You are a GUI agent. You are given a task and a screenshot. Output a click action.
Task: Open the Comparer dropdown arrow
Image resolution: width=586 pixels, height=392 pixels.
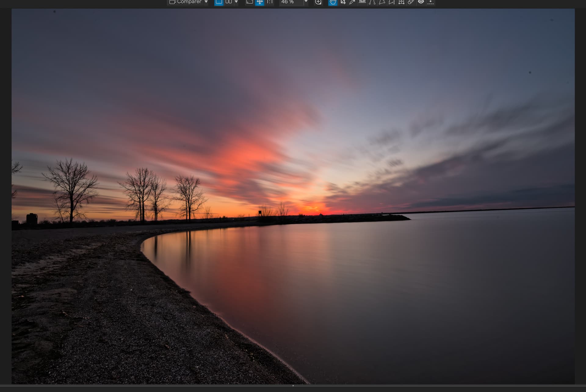pos(206,2)
